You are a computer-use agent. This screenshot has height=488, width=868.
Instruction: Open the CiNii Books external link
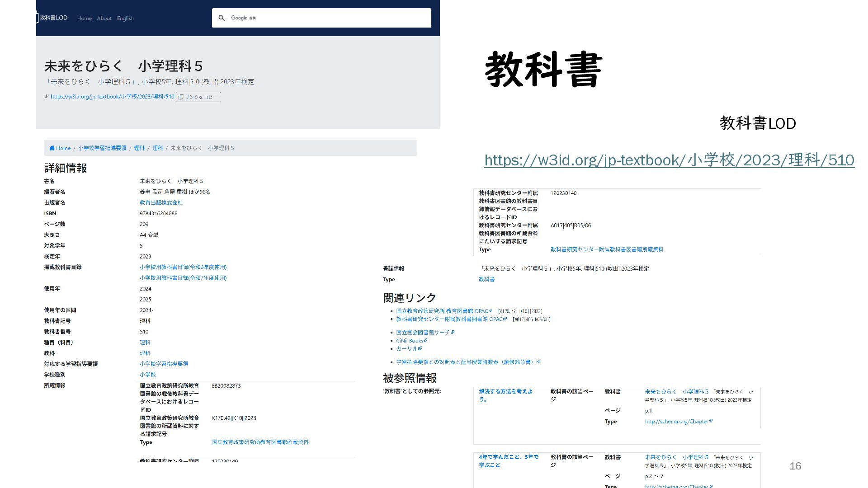(410, 341)
